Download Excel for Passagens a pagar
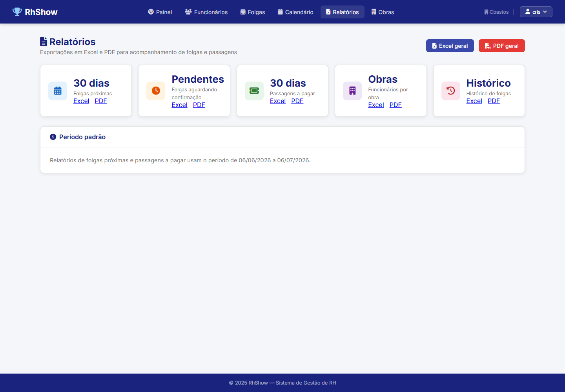Image resolution: width=565 pixels, height=392 pixels. pyautogui.click(x=278, y=101)
